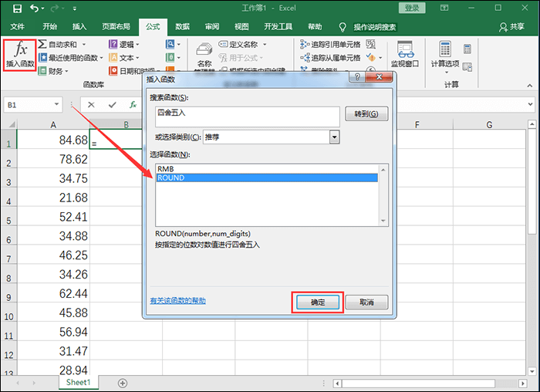Open 有关该函数的帮助 help link
The image size is (540, 392).
pyautogui.click(x=177, y=301)
